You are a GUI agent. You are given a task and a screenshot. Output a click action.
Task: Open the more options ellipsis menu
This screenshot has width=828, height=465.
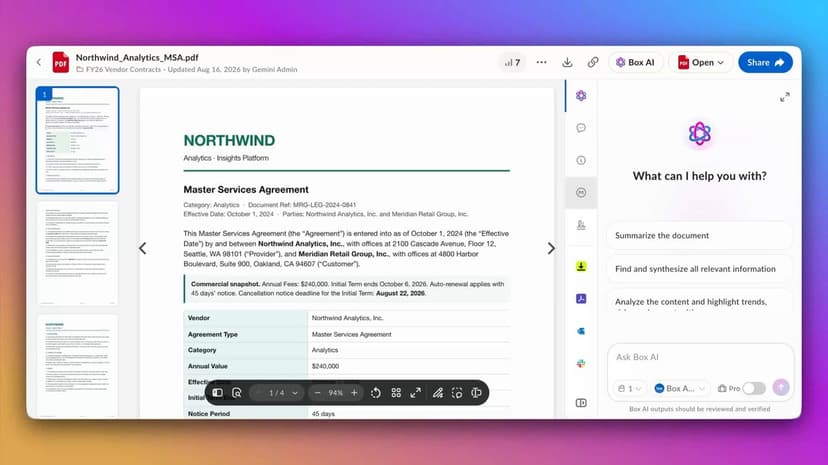[x=541, y=62]
